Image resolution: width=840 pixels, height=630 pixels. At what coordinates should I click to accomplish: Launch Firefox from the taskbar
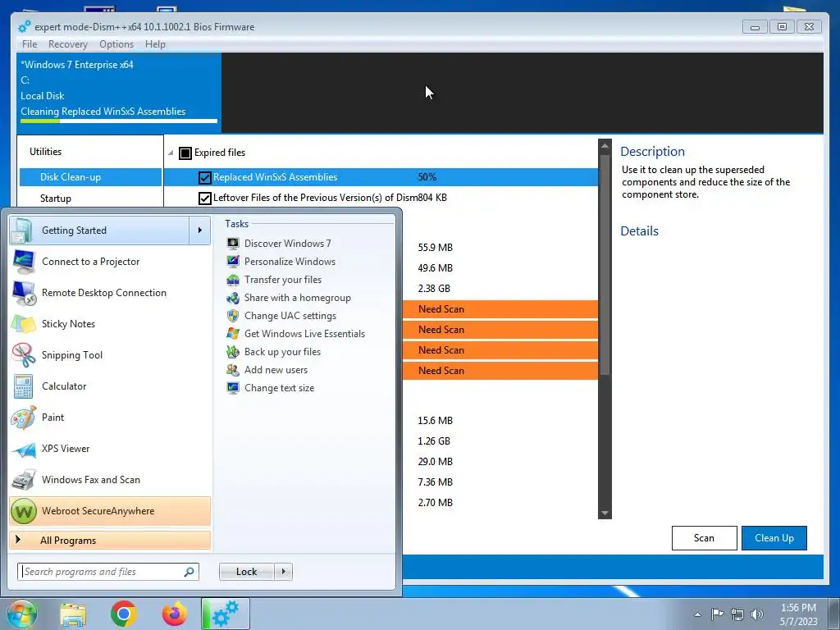[175, 614]
